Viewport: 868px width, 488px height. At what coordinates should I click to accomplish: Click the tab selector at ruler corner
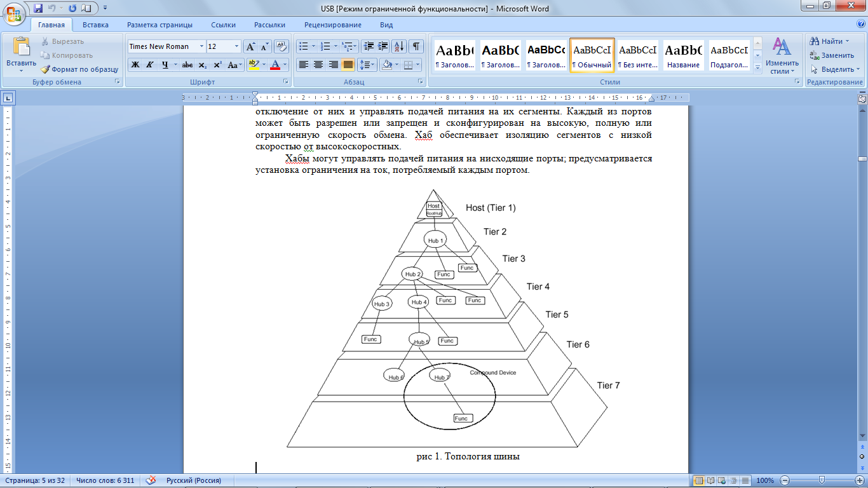point(8,98)
